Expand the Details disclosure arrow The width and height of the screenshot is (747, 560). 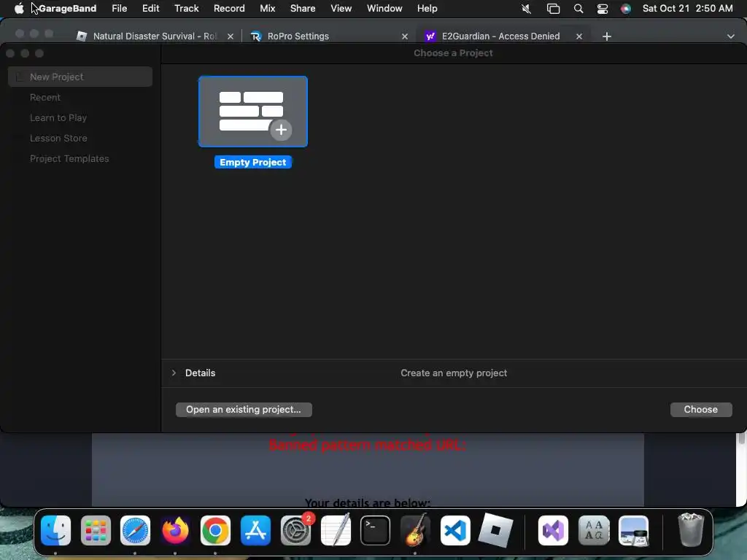(x=174, y=373)
